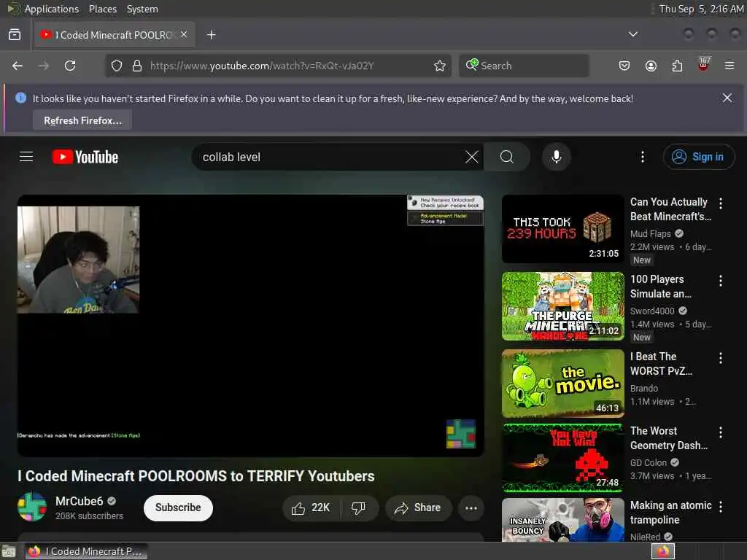This screenshot has height=560, width=747.
Task: Open 'the movie.' PvZ video thumbnail
Action: coord(562,384)
